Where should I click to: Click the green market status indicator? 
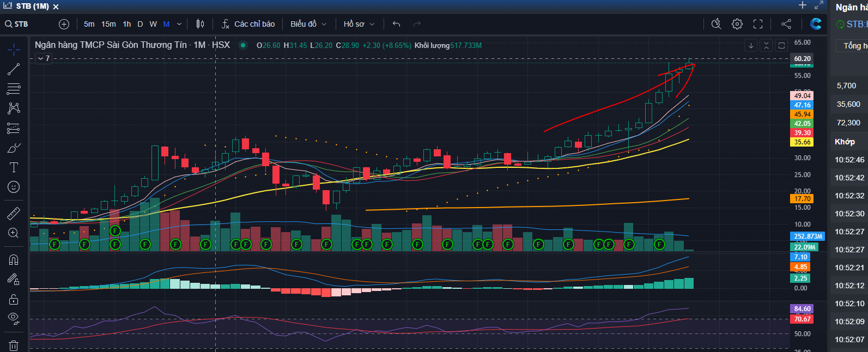click(x=243, y=45)
